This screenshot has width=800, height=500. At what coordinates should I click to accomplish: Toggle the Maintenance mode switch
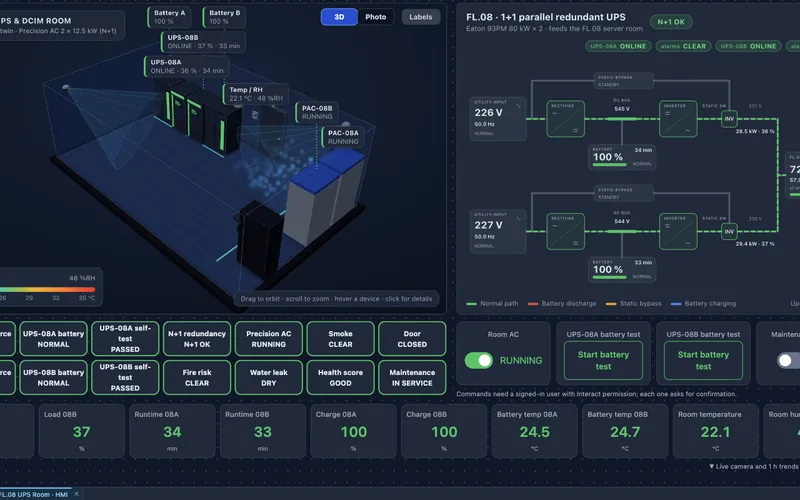(x=789, y=361)
